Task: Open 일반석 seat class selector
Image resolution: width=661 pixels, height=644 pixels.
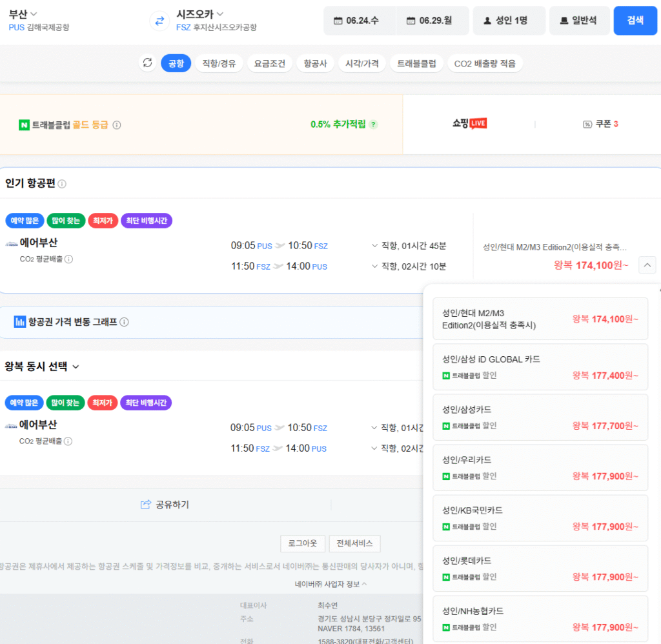Action: point(579,20)
